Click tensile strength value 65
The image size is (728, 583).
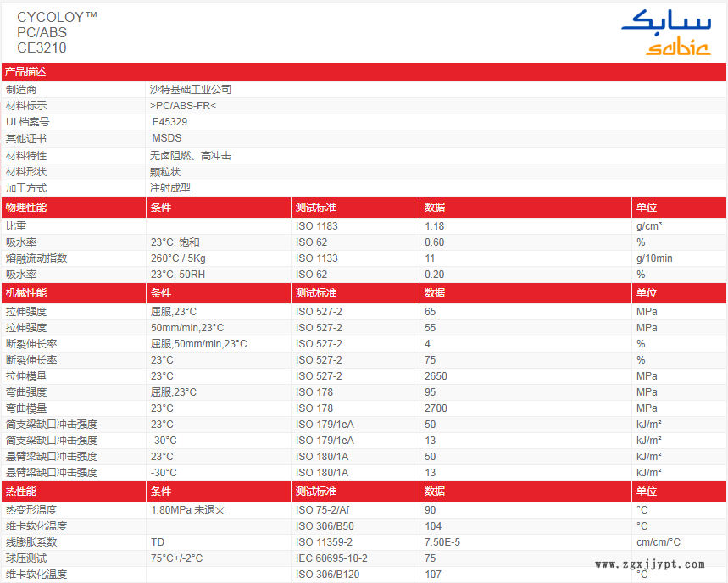point(430,312)
